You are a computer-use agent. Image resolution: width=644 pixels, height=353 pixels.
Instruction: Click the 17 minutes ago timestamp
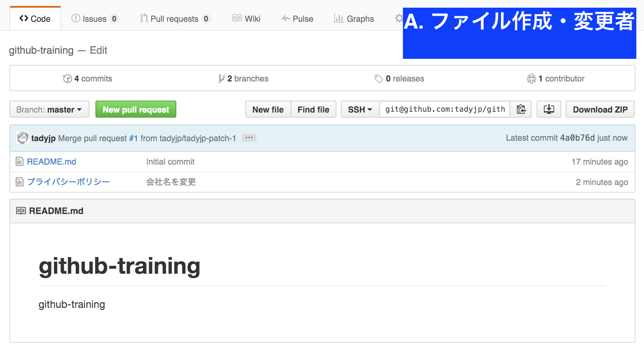pyautogui.click(x=600, y=162)
